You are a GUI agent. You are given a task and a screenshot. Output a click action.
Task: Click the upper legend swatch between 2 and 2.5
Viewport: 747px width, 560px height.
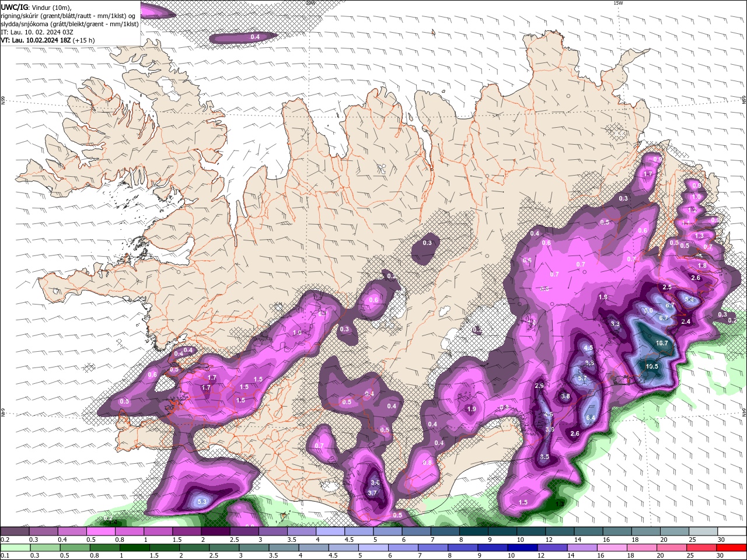(x=216, y=531)
